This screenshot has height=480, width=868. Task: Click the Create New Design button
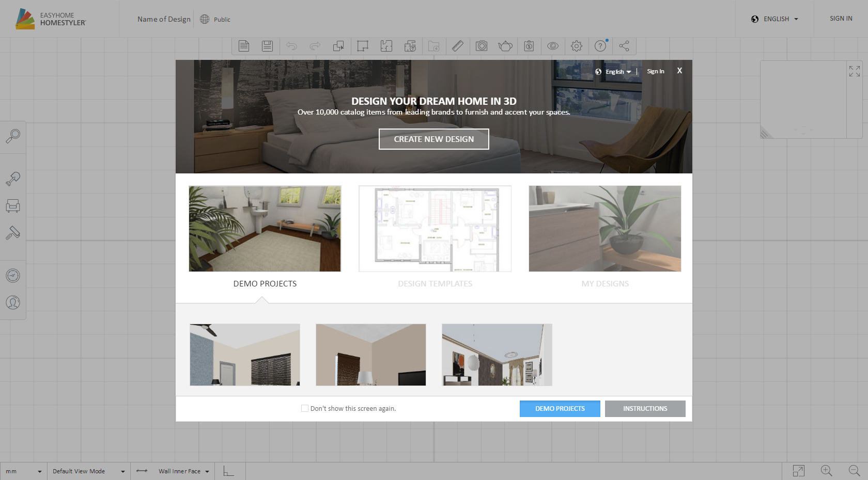(x=433, y=139)
